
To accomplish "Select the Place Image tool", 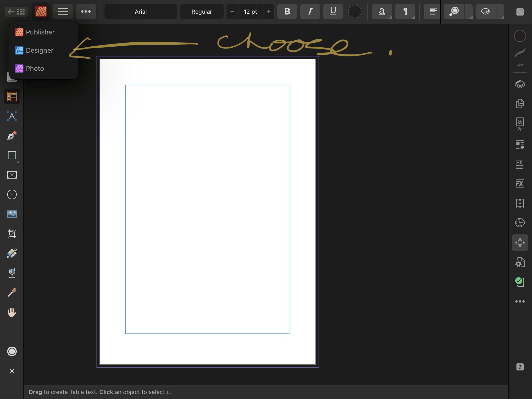I will (12, 214).
